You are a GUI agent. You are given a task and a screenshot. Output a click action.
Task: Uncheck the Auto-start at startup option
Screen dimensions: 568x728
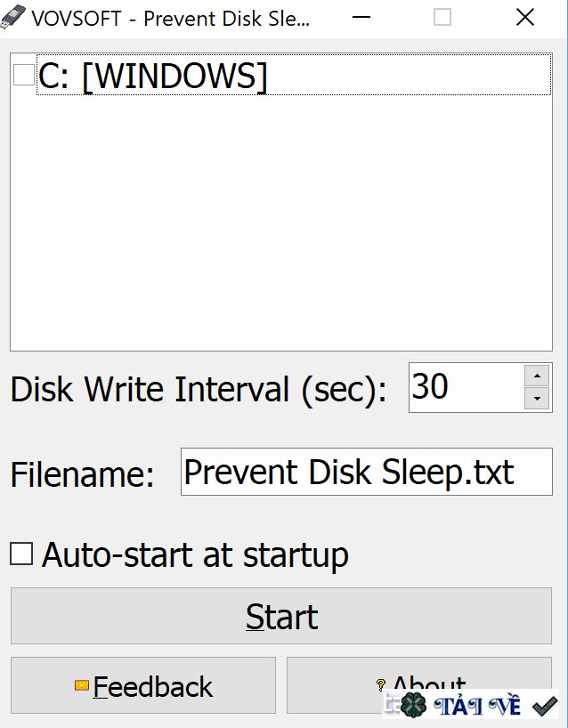coord(20,554)
